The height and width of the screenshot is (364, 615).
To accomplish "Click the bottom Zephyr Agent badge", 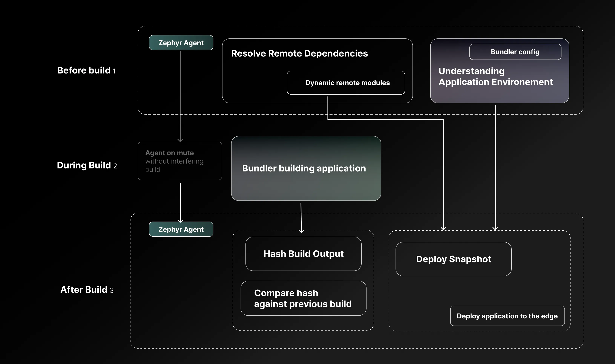I will point(181,229).
